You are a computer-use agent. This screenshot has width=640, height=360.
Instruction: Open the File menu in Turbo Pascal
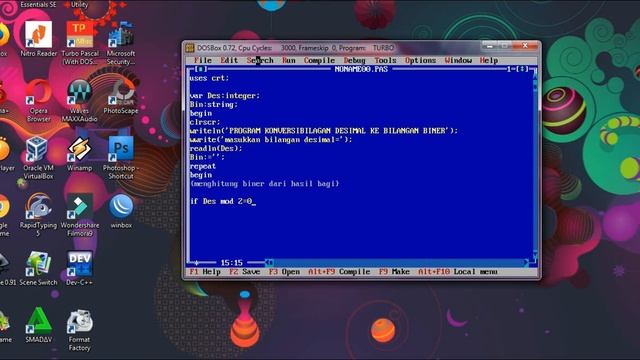pos(203,60)
